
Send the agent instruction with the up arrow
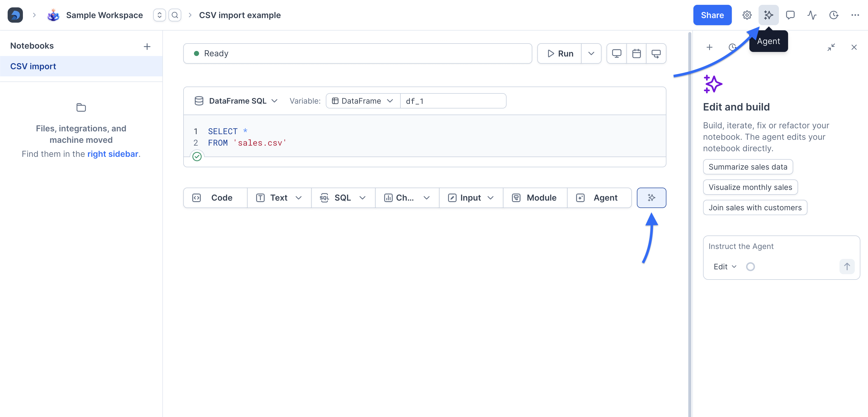tap(847, 267)
